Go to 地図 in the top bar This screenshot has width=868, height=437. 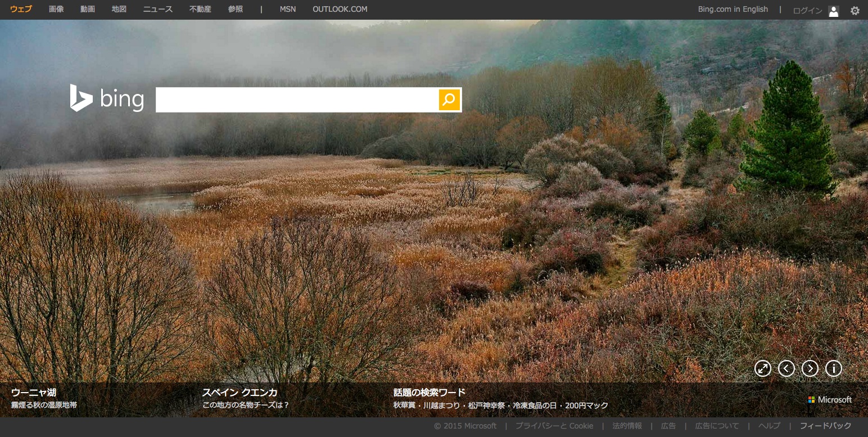click(119, 10)
